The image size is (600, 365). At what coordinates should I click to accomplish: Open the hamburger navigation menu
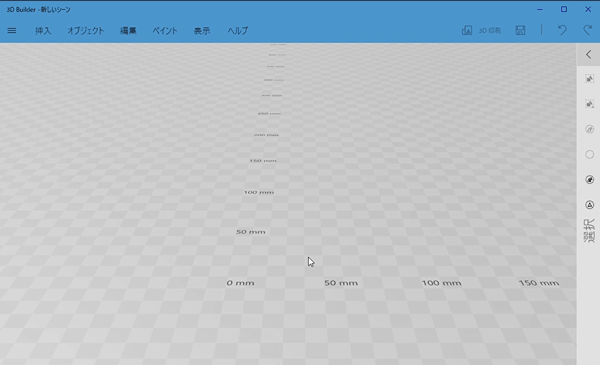tap(12, 30)
